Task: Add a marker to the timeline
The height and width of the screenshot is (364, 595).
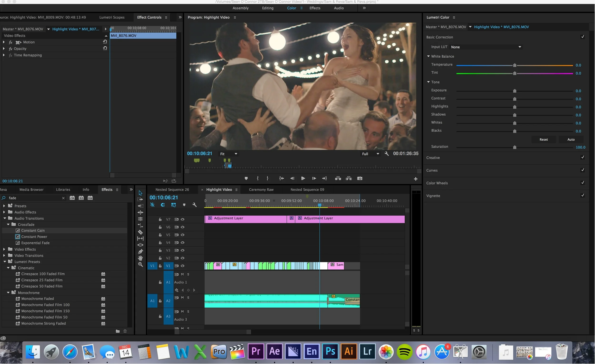Action: pyautogui.click(x=184, y=205)
